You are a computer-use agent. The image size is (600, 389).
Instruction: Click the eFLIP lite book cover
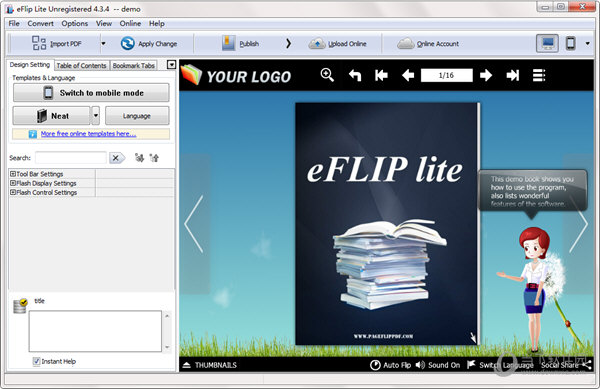pyautogui.click(x=387, y=224)
